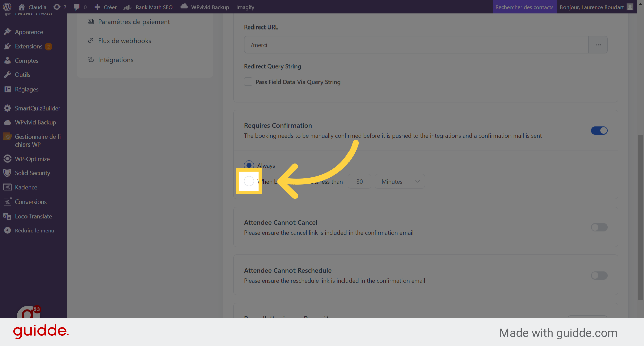Click the Paramètres de paiement icon
The width and height of the screenshot is (644, 346).
pyautogui.click(x=91, y=22)
